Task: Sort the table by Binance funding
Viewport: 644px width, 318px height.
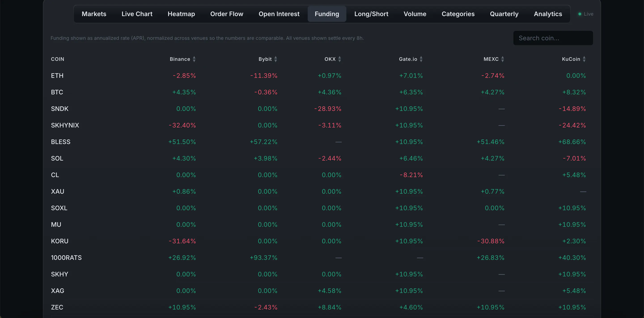Action: [x=182, y=59]
